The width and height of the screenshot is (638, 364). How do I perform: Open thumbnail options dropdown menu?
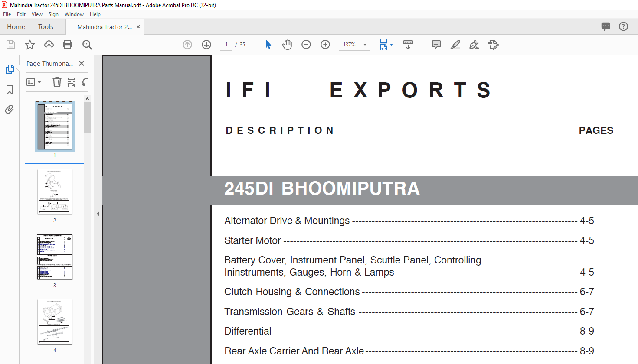pos(34,82)
